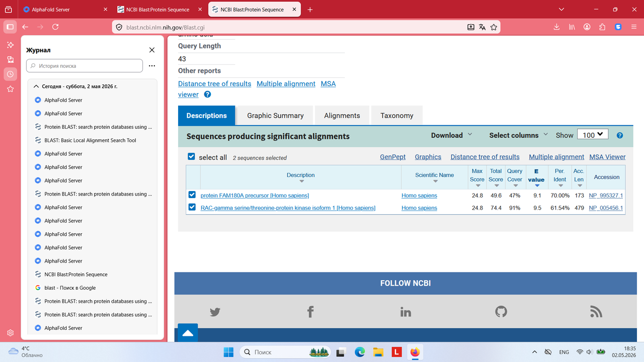Viewport: 644px width, 362px height.
Task: Toggle the Firefox sidebar button
Action: [x=10, y=27]
